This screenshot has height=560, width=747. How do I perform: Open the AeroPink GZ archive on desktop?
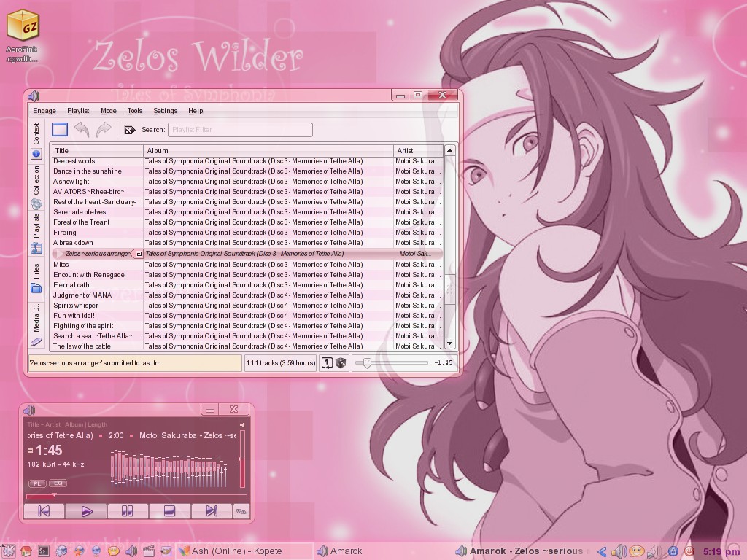[23, 36]
